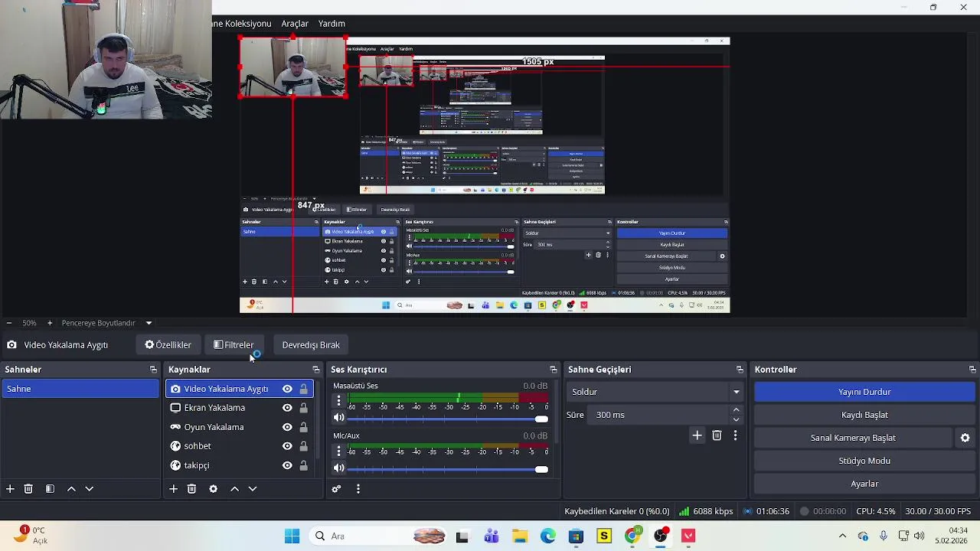Open virtual camera settings gear icon
Image resolution: width=980 pixels, height=551 pixels.
[965, 438]
